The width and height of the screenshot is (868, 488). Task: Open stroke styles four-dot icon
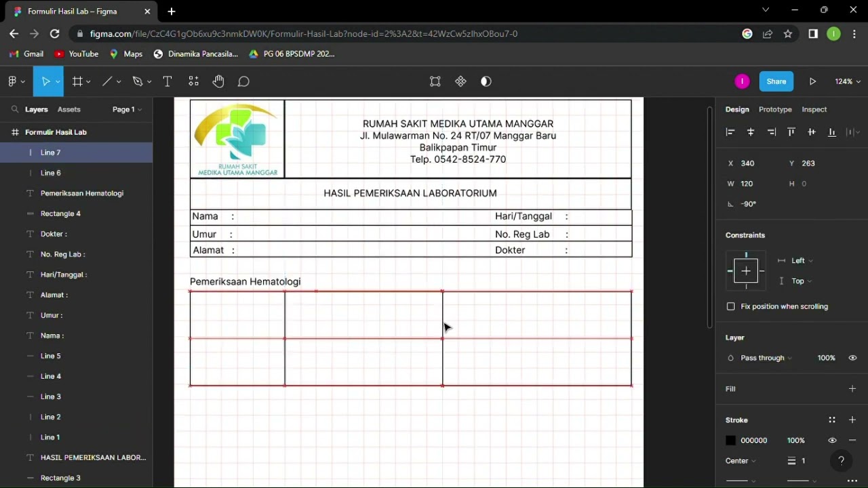(x=832, y=420)
